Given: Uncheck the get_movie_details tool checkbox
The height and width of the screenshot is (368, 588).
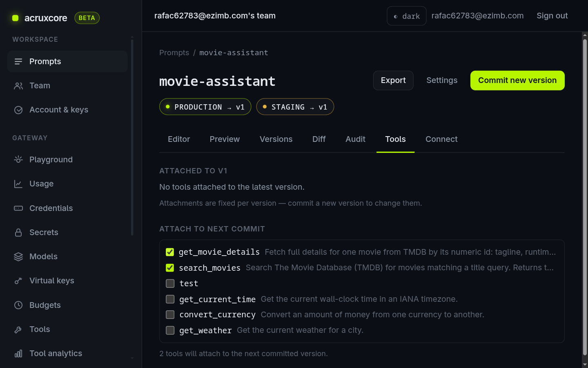Looking at the screenshot, I should [x=170, y=252].
